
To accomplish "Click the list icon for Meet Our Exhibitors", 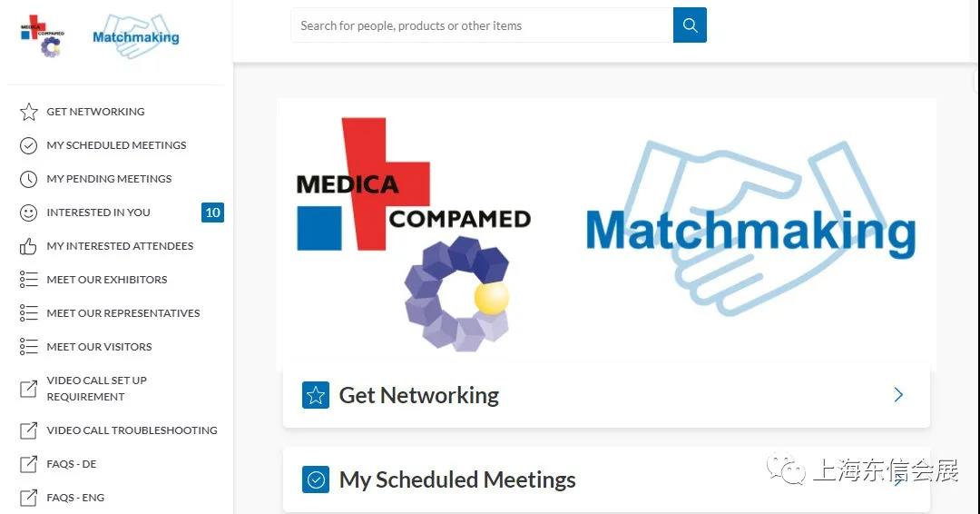I will pyautogui.click(x=29, y=280).
